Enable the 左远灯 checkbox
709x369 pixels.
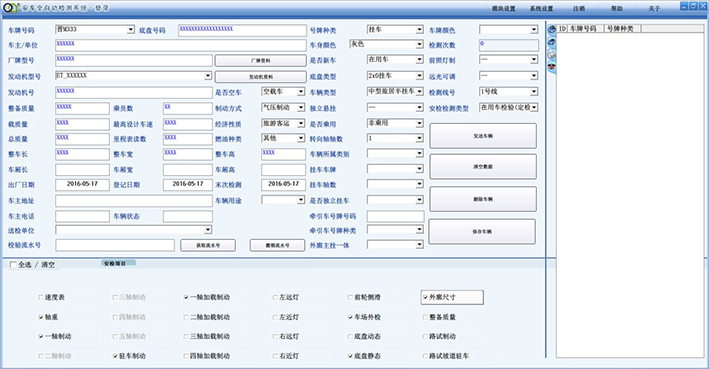[275, 297]
